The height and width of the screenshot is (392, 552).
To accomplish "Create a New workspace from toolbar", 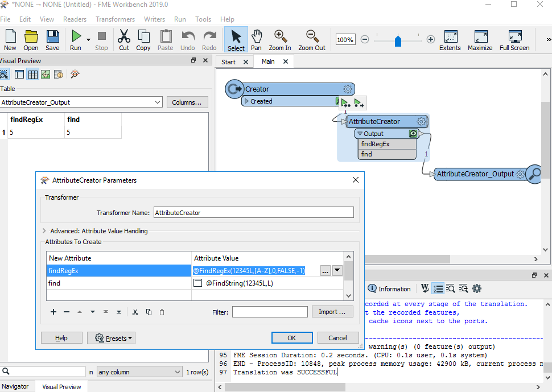I will pos(10,40).
